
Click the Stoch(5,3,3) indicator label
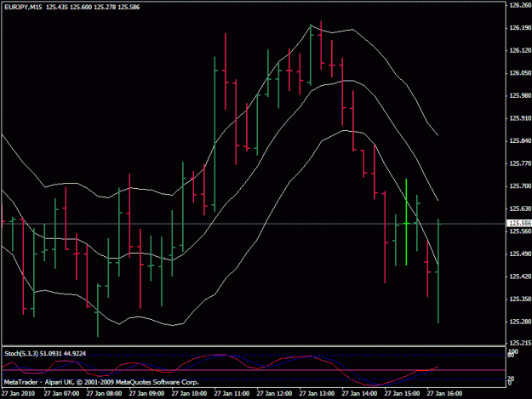tap(21, 354)
